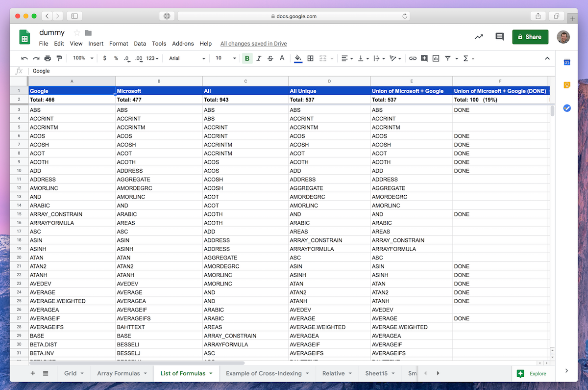
Task: Toggle bold formatting off
Action: (247, 58)
